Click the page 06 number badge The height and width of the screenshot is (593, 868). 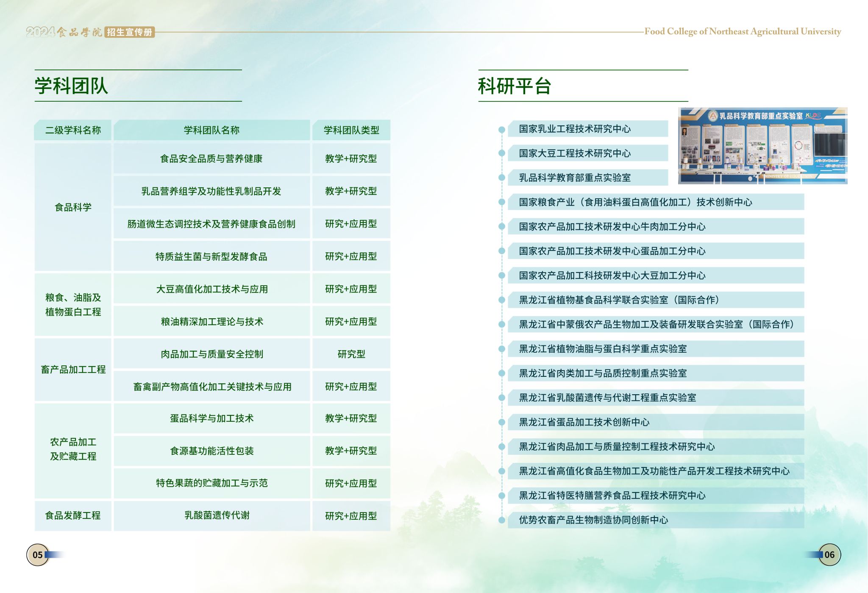click(829, 554)
